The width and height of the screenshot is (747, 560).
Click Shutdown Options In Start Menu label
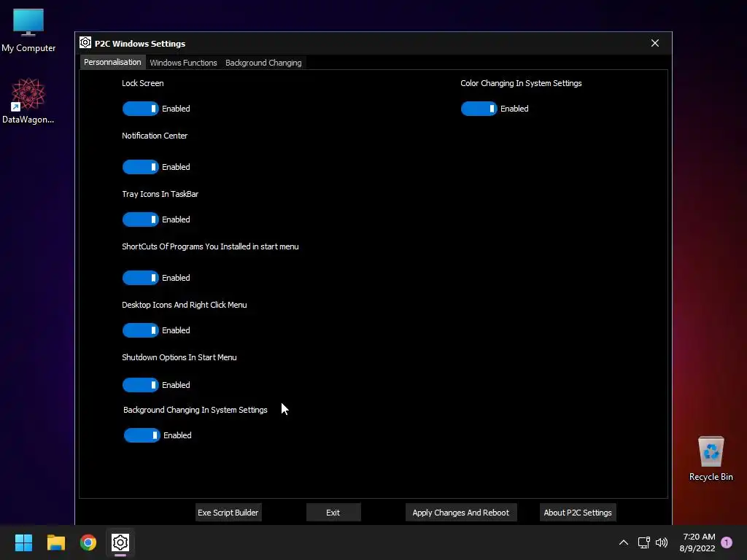click(x=179, y=357)
